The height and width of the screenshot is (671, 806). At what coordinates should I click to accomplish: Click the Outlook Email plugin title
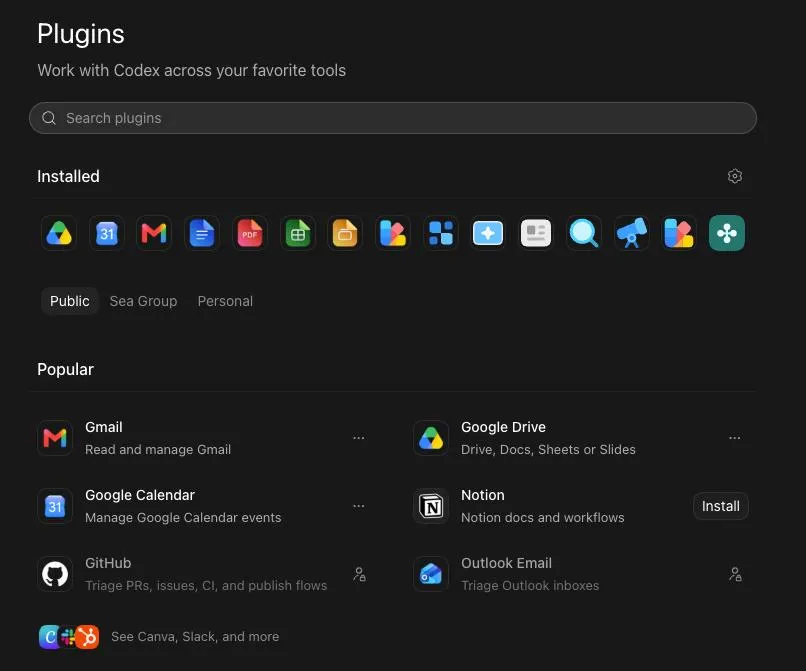click(506, 563)
